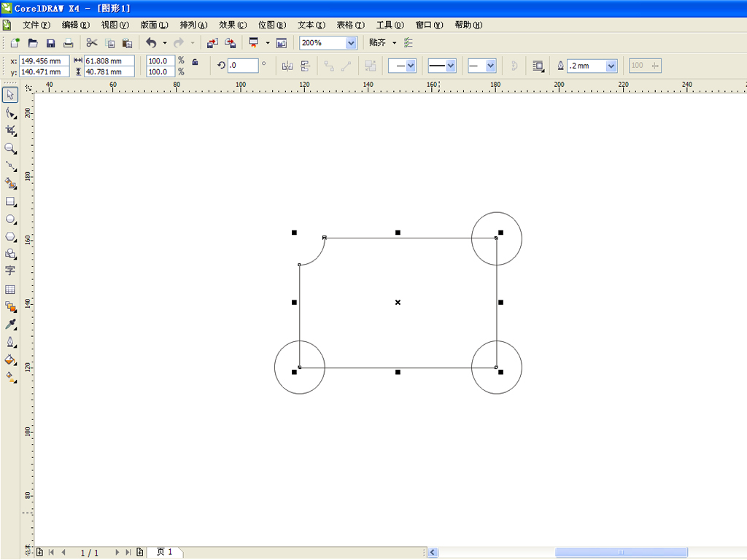Select the Zoom magnifier tool
Screen dimensions: 747x560
click(10, 149)
